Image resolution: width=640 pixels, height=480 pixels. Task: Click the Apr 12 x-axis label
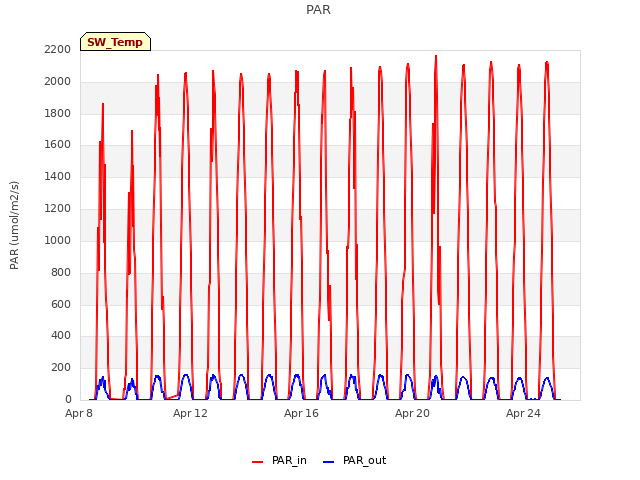(190, 413)
